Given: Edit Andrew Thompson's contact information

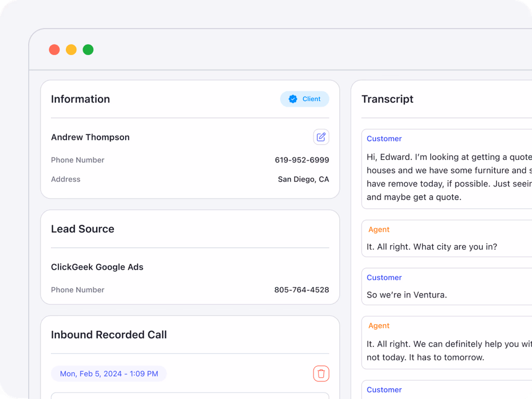Looking at the screenshot, I should (321, 137).
